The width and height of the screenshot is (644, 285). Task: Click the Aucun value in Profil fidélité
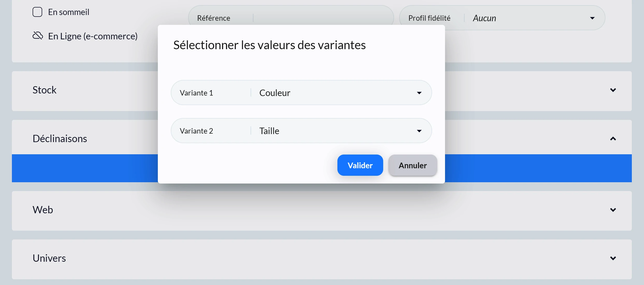[x=484, y=18]
